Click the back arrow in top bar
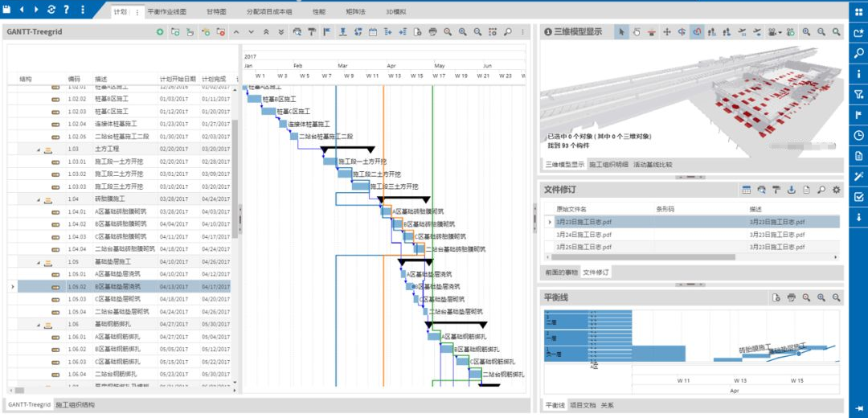Viewport: 868px width, 418px height. (22, 10)
